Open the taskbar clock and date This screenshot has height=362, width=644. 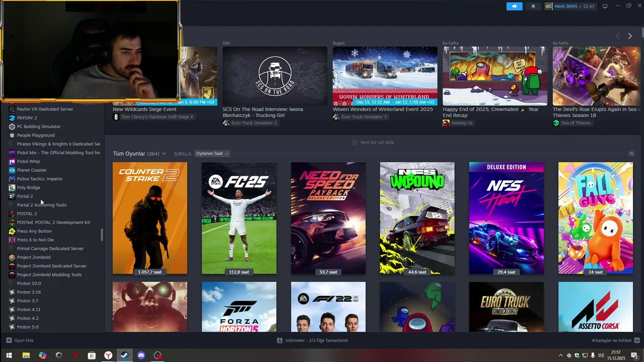click(x=616, y=355)
